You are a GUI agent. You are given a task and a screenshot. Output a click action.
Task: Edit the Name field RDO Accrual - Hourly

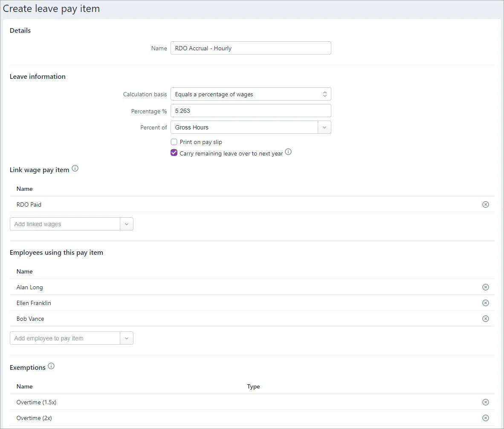coord(251,48)
